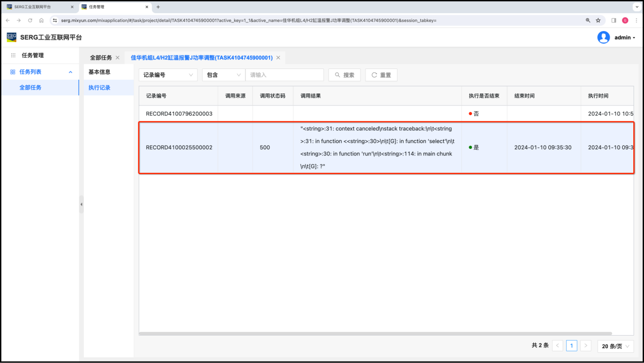The width and height of the screenshot is (644, 363).
Task: Open the 20 条/页 page size dropdown
Action: click(616, 346)
